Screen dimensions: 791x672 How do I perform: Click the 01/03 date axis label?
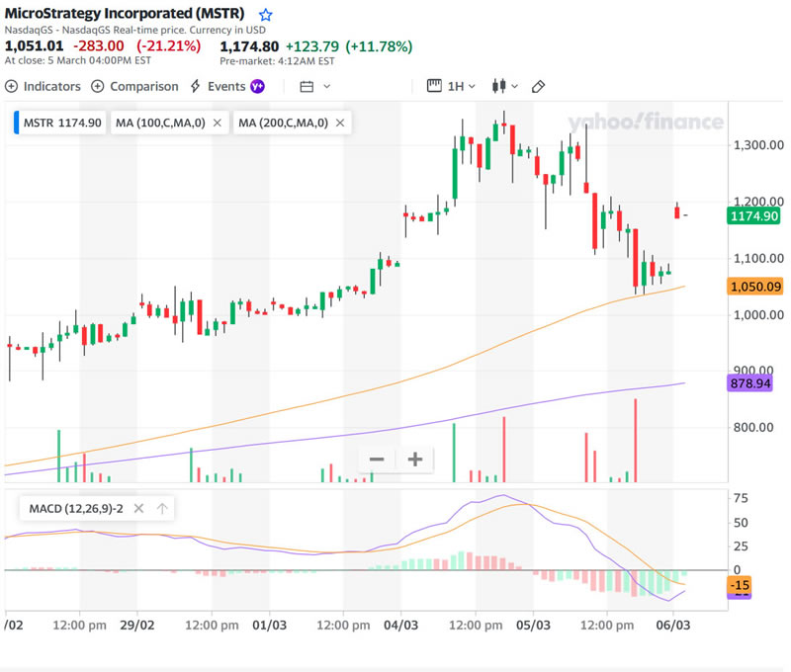point(269,626)
